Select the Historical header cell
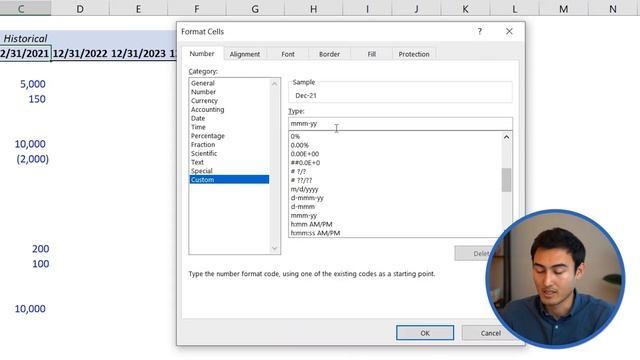This screenshot has width=640, height=360. pyautogui.click(x=25, y=39)
